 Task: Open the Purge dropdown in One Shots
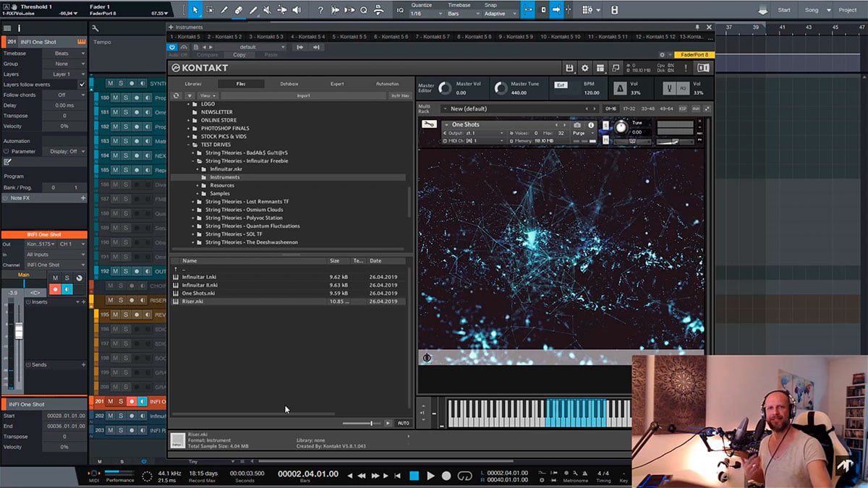tap(582, 133)
